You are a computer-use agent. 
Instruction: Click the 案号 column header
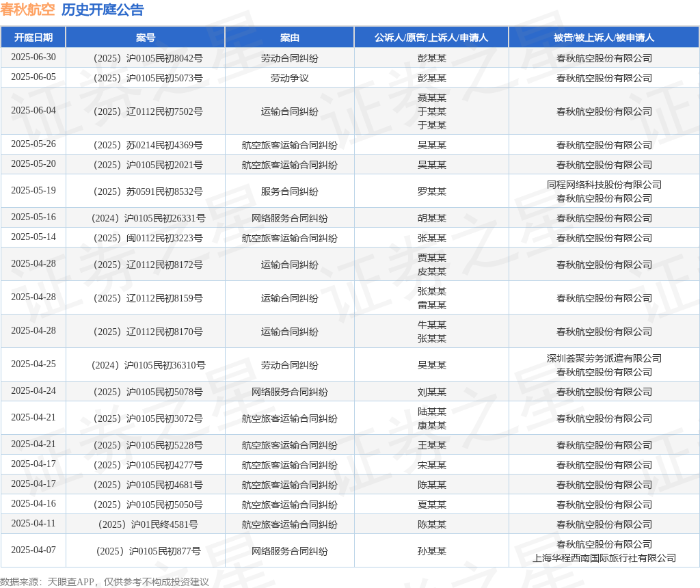(x=146, y=38)
